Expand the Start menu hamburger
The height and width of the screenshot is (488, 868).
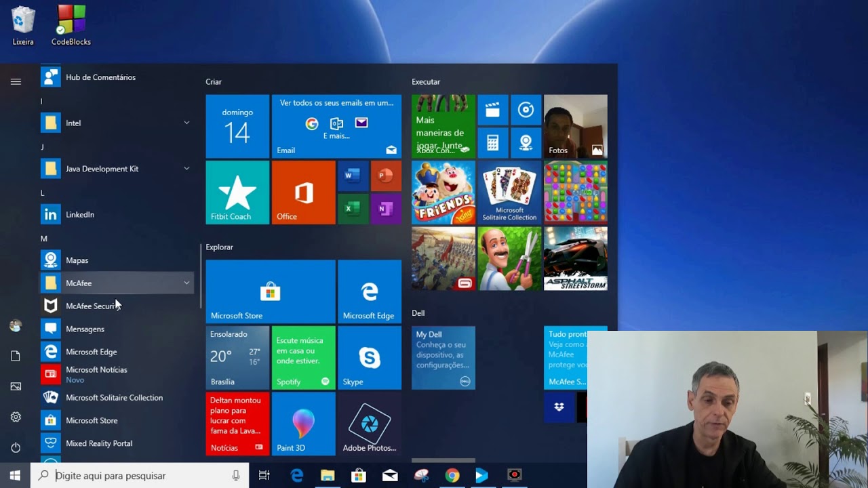coord(16,81)
